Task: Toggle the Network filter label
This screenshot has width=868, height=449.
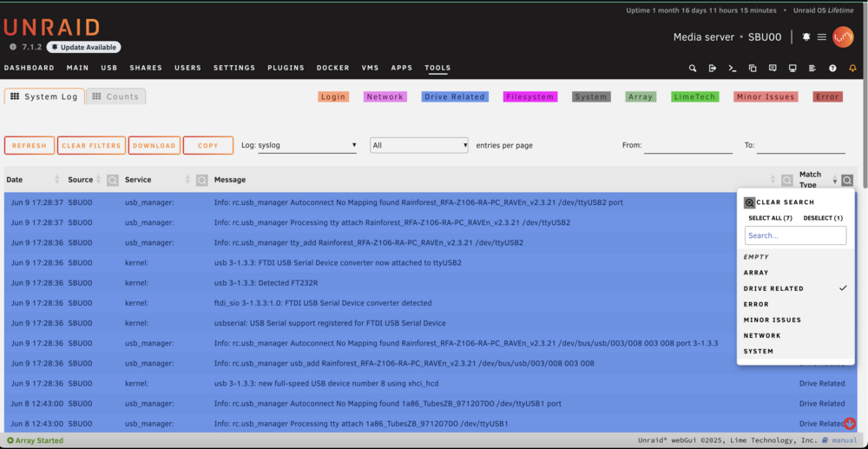Action: coord(385,97)
